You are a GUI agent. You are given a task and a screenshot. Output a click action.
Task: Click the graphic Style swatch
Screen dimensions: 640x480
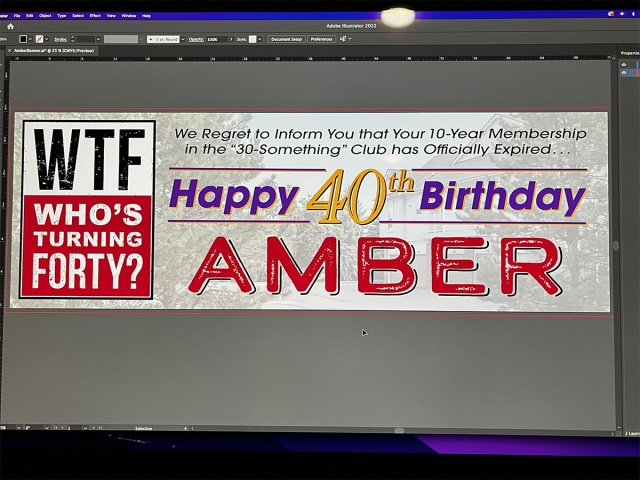pos(253,39)
